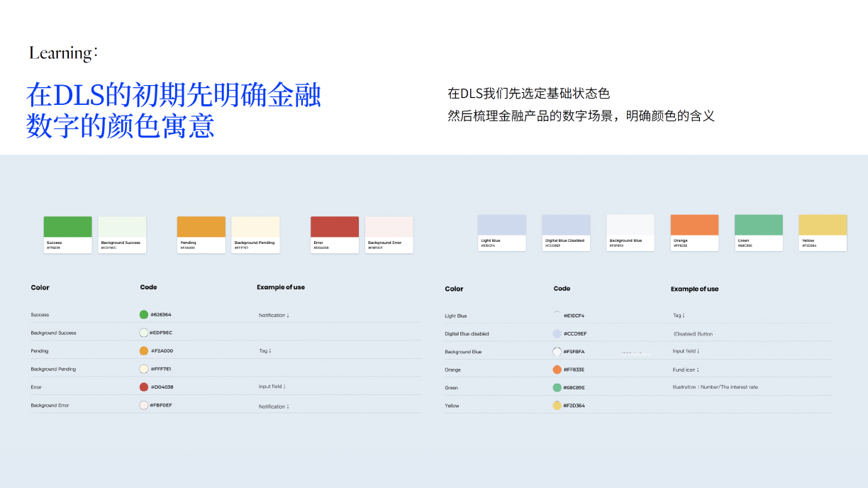Image resolution: width=868 pixels, height=488 pixels.
Task: Click the orange circle beside #F2A000
Action: [144, 351]
